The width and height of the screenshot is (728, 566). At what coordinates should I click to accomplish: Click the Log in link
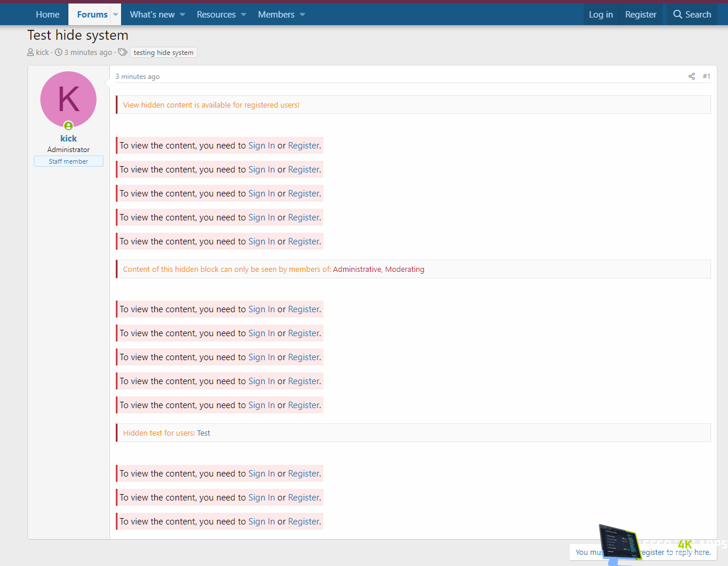coord(601,15)
